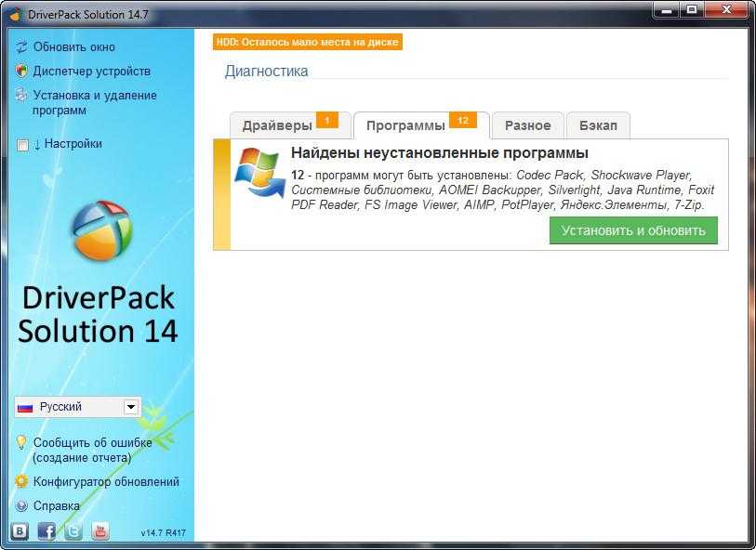The height and width of the screenshot is (550, 756).
Task: Click the refresh window arrows icon
Action: (21, 47)
